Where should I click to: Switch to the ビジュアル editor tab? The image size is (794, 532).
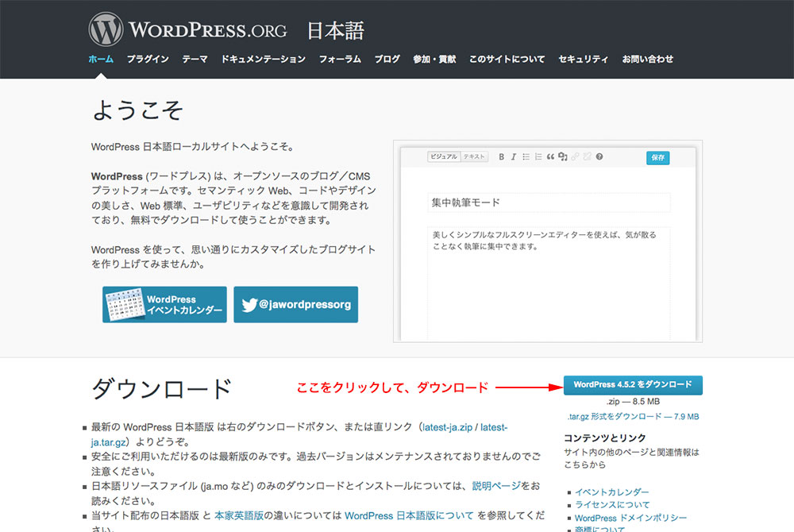pos(444,157)
